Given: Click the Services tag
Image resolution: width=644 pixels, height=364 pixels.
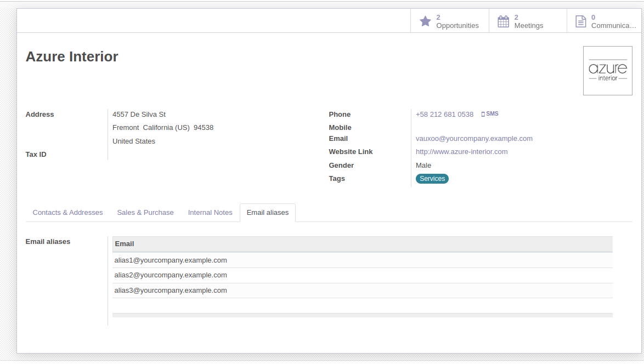Looking at the screenshot, I should point(432,179).
